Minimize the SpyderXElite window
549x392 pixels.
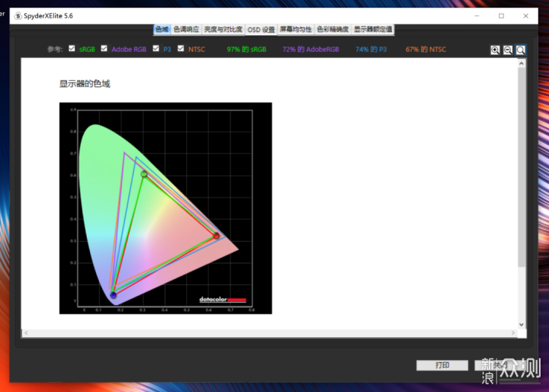tap(477, 16)
